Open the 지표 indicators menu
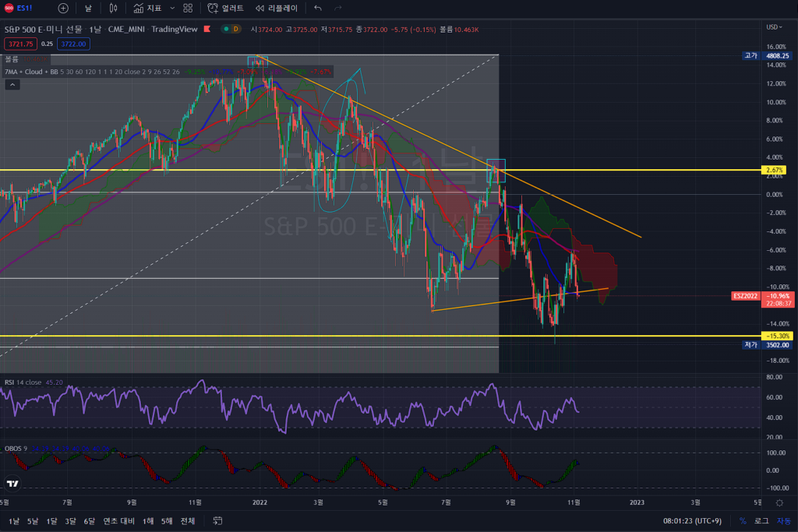Image resolution: width=798 pixels, height=532 pixels. point(147,8)
